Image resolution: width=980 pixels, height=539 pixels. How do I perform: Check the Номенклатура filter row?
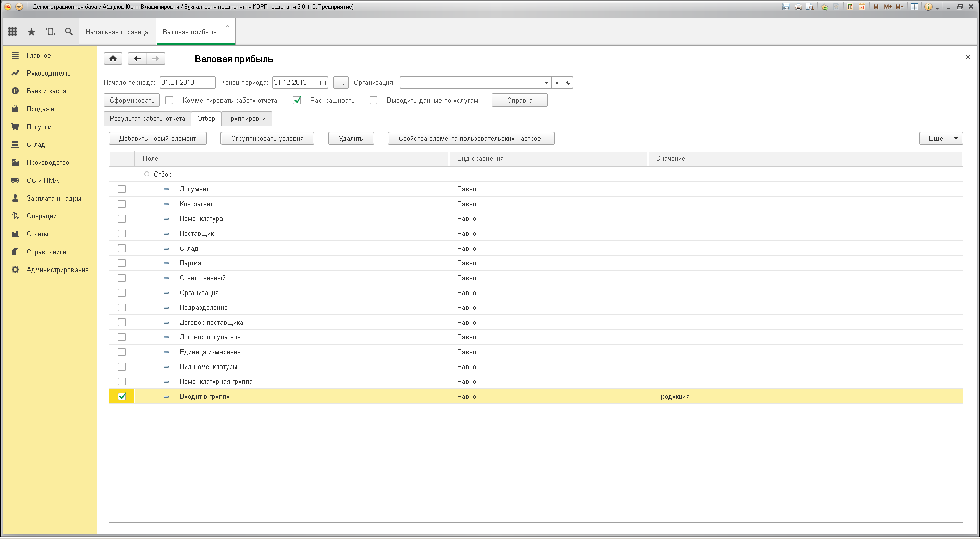tap(121, 219)
